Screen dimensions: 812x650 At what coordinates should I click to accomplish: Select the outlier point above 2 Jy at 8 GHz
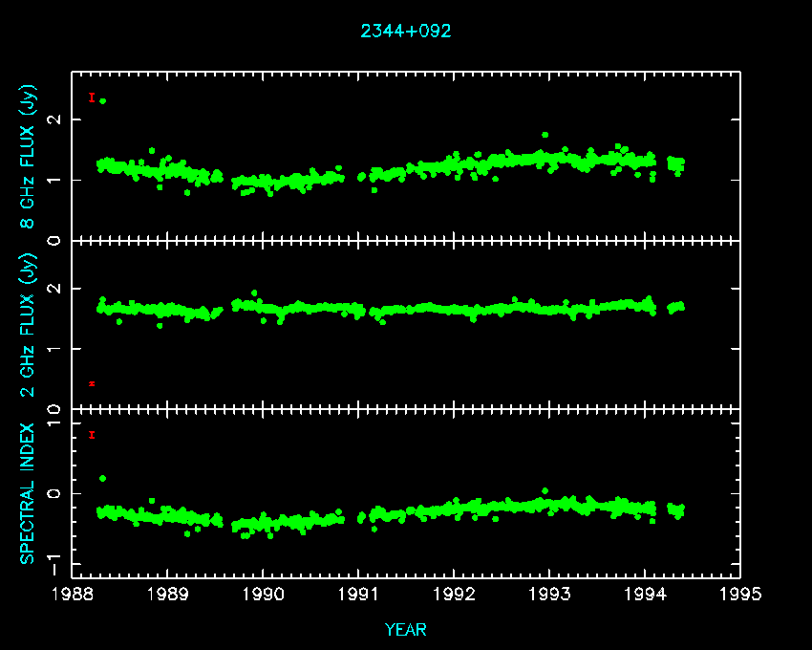coord(102,100)
